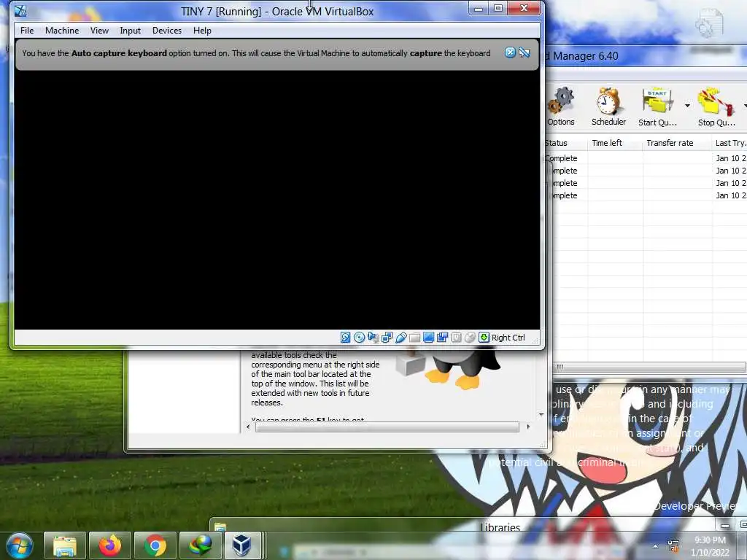Open Options in Download Manager
The height and width of the screenshot is (560, 747).
[561, 106]
